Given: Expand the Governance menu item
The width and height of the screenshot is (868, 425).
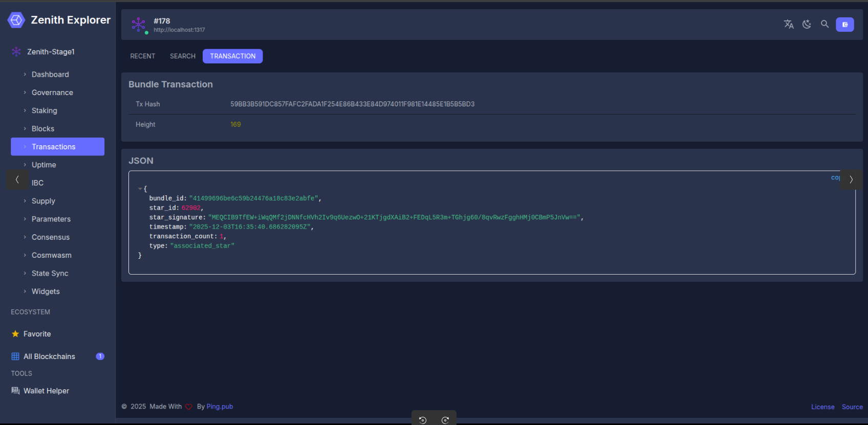Looking at the screenshot, I should (52, 93).
